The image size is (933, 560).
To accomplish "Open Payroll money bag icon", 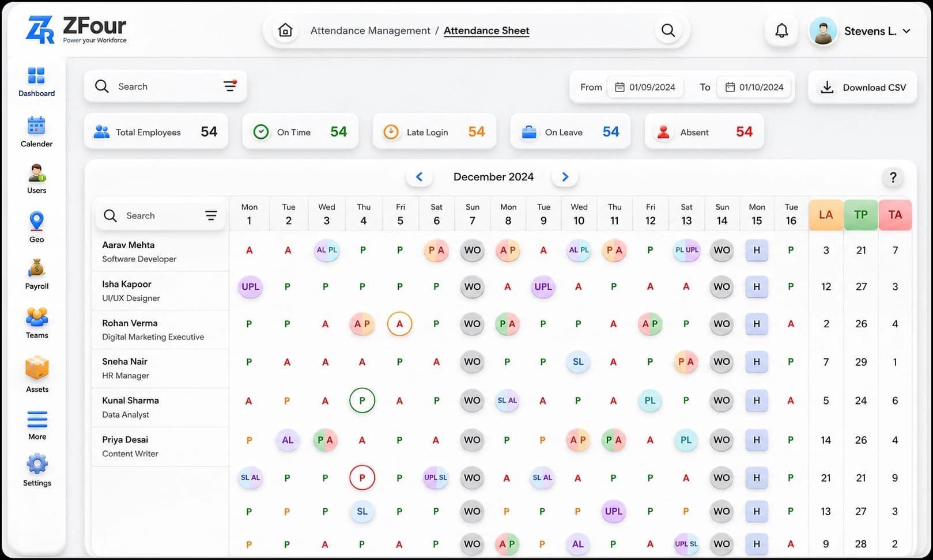I will [36, 268].
